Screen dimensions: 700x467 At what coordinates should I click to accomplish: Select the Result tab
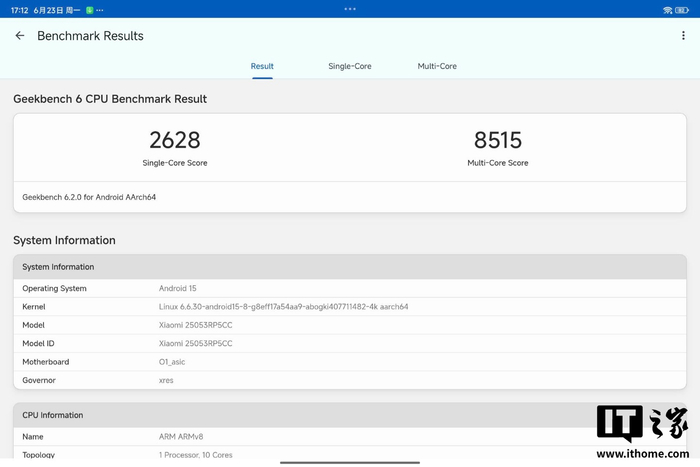click(x=262, y=66)
